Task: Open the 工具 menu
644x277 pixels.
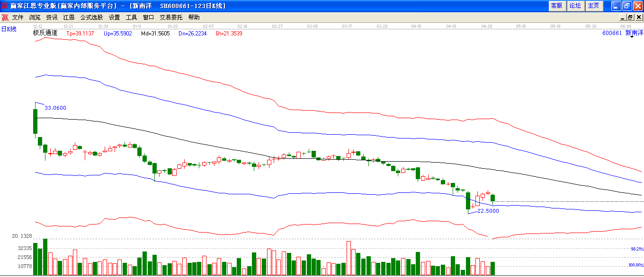Action: tap(131, 17)
